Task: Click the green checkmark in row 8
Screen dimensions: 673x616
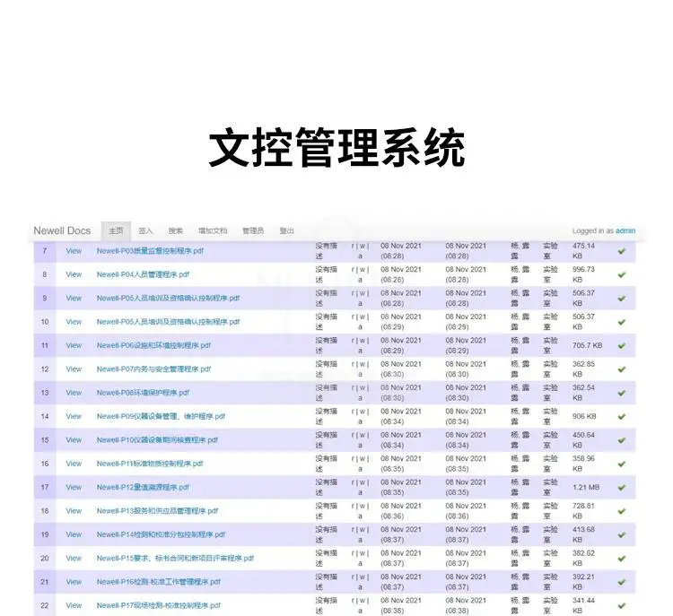Action: click(x=622, y=274)
